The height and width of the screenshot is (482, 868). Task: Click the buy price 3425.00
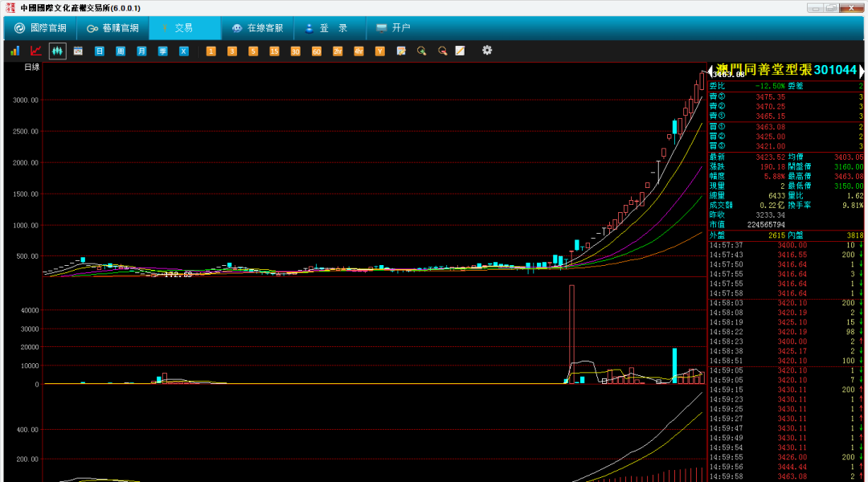tap(770, 137)
